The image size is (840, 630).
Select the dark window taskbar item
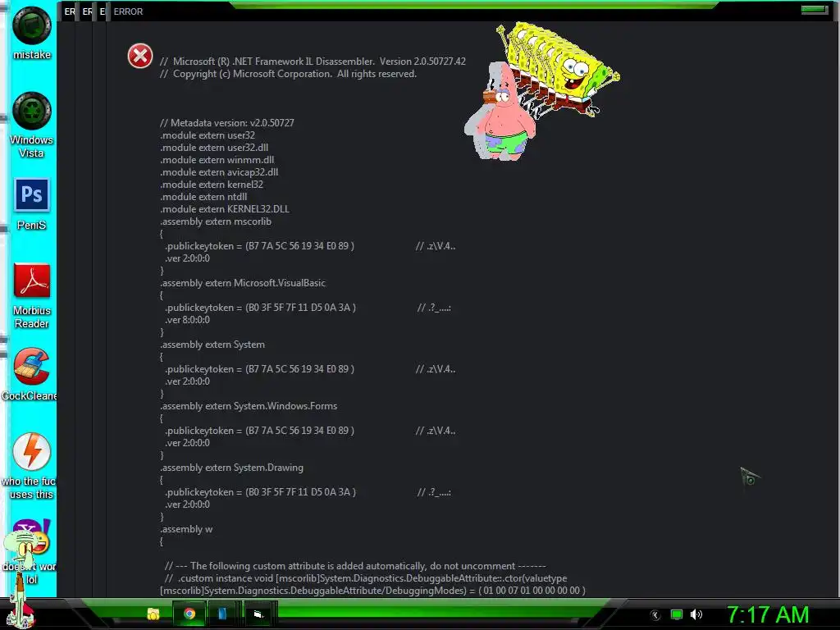click(258, 614)
